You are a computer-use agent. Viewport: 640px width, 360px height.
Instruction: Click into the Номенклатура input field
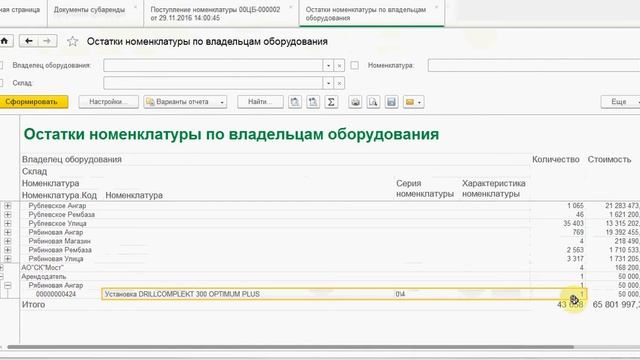(534, 65)
